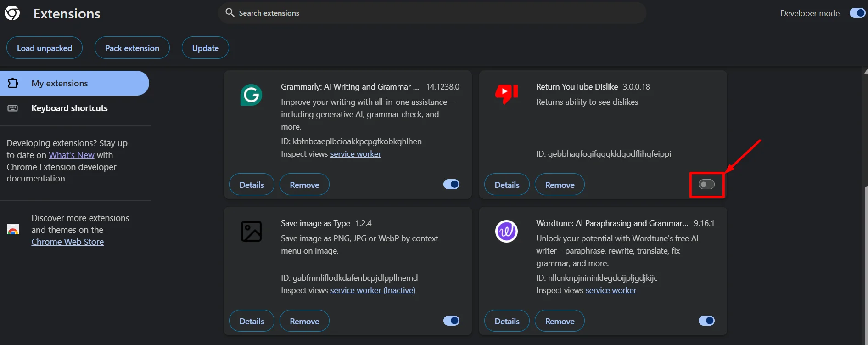Click the Update button

click(x=205, y=48)
